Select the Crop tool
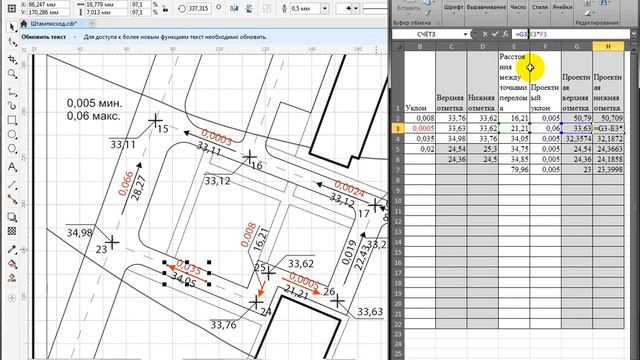 [x=12, y=60]
